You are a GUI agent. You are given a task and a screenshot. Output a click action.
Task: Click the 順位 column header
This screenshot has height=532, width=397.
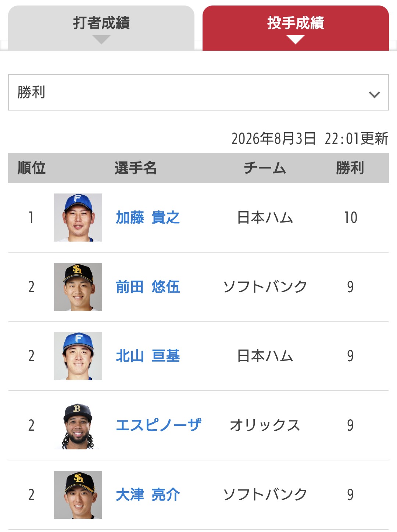(x=32, y=168)
